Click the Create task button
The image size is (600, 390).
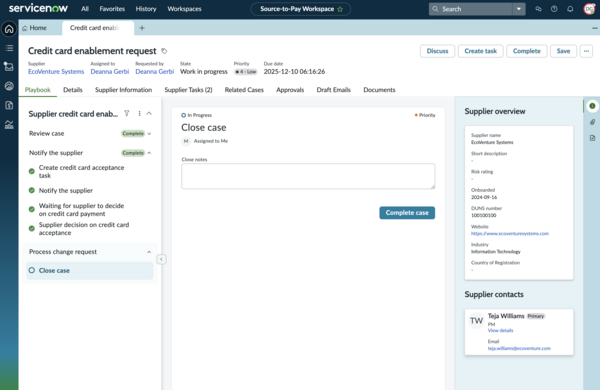coord(481,51)
